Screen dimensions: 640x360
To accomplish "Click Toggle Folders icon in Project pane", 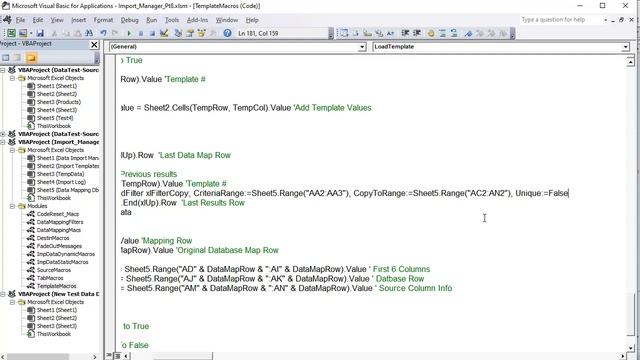I will pyautogui.click(x=31, y=58).
